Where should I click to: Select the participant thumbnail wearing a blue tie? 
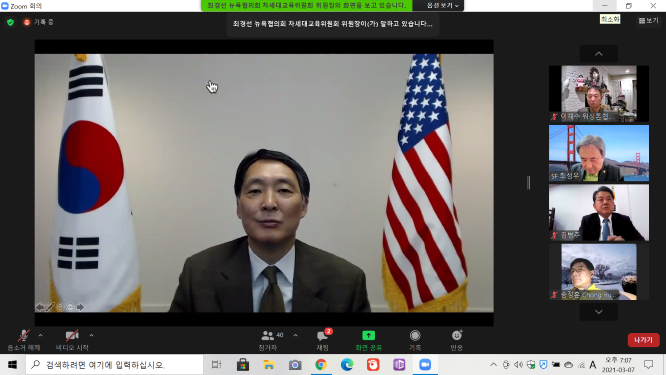coord(598,212)
